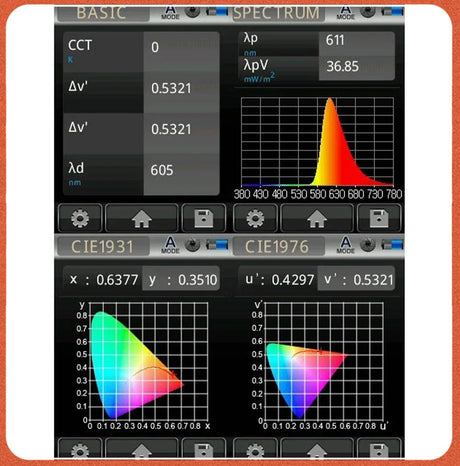Screen dimensions: 460x466
Task: Toggle A MODE in SPECTRUM header
Action: pos(345,12)
